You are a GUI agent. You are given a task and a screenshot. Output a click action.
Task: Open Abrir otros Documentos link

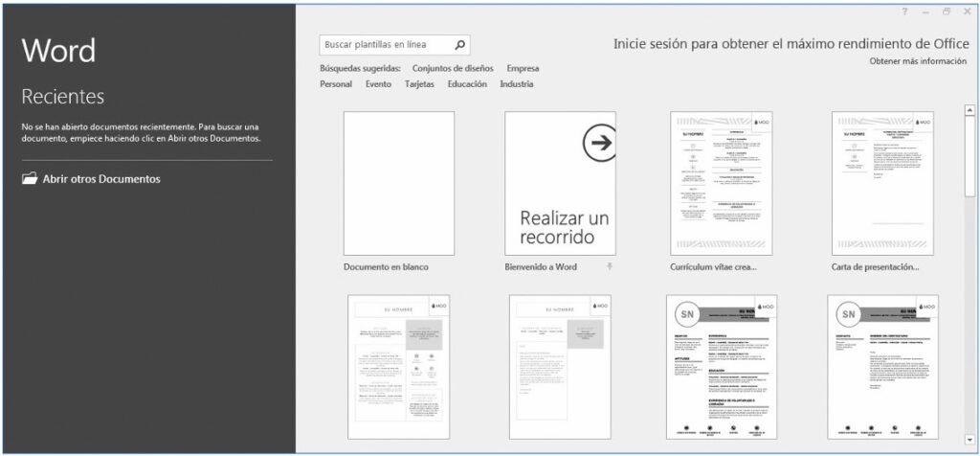click(101, 179)
